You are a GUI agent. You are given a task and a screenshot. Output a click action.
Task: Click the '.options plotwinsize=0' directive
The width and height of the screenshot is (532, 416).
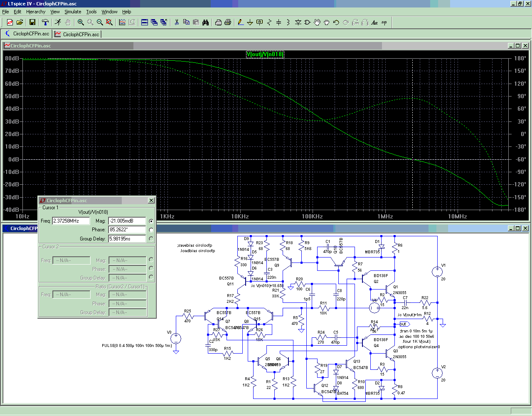tap(419, 347)
